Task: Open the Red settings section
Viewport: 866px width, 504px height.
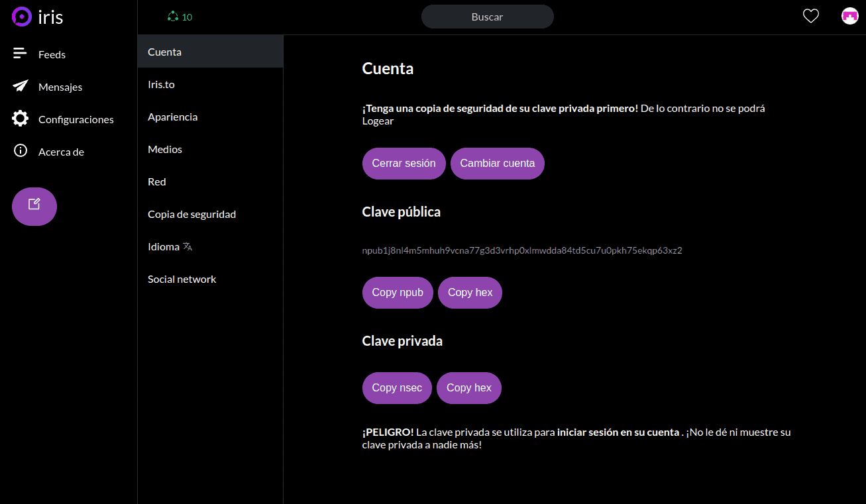Action: (x=210, y=181)
